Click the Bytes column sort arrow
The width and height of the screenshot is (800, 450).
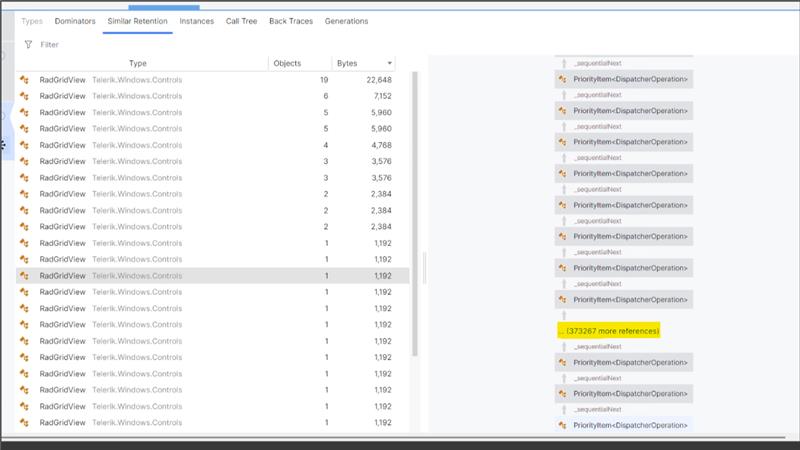point(390,64)
